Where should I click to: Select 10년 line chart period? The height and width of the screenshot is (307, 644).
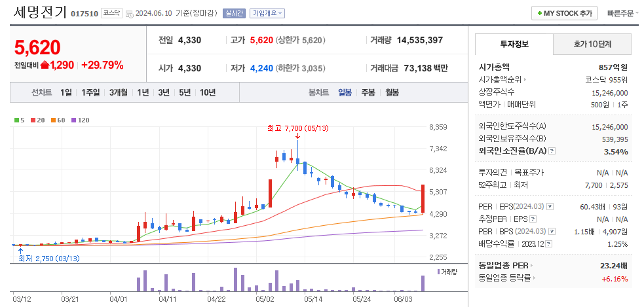208,92
